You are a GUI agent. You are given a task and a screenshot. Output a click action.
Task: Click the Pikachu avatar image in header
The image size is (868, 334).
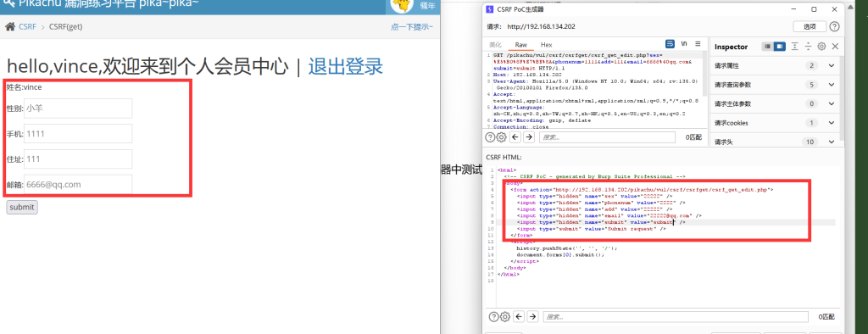403,5
